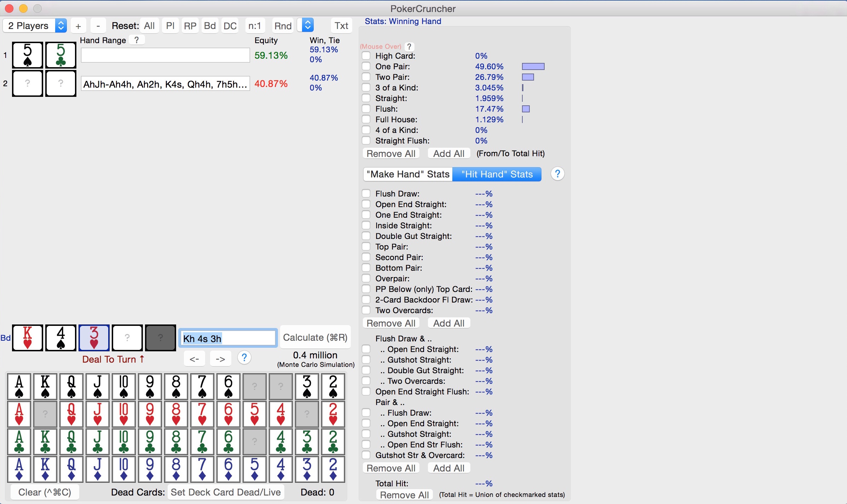Viewport: 847px width, 504px height.
Task: Open help for Hit Hand Stats
Action: coord(557,174)
